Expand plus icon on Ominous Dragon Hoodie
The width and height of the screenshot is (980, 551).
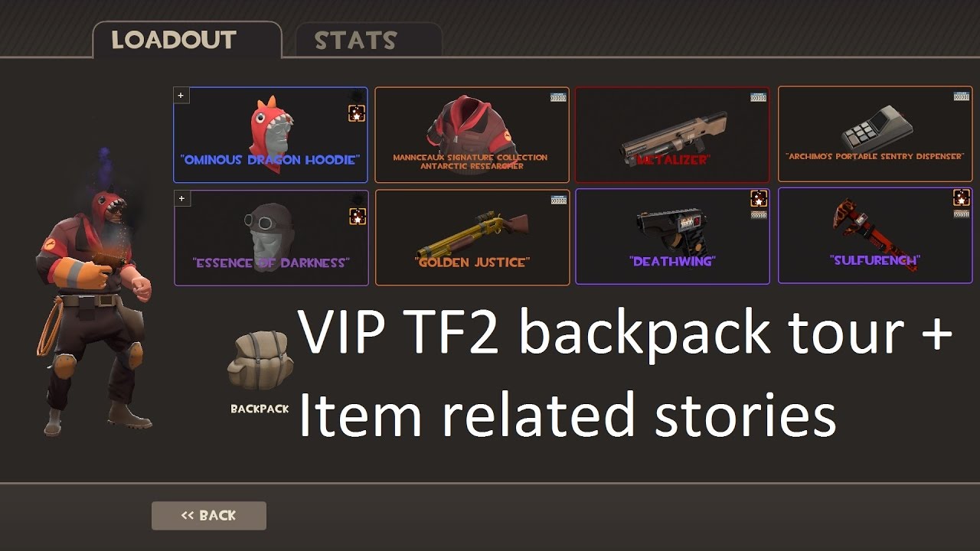tap(181, 96)
